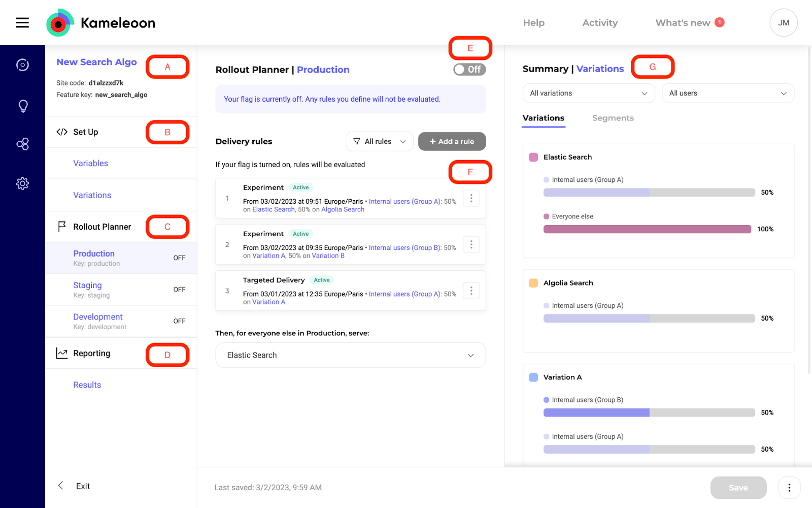This screenshot has width=812, height=508.
Task: Click the Set Up section header
Action: coord(85,132)
